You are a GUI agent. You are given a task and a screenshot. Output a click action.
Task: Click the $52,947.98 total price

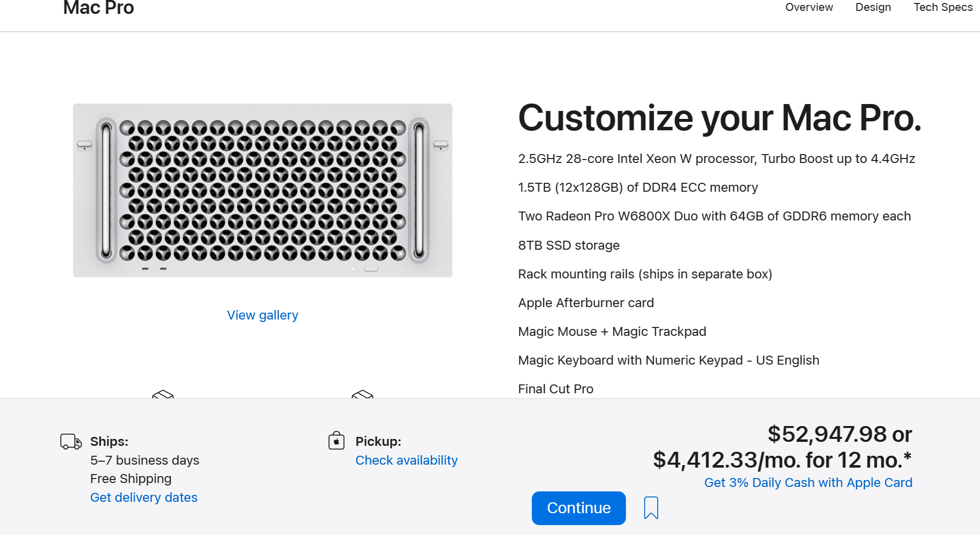(827, 434)
